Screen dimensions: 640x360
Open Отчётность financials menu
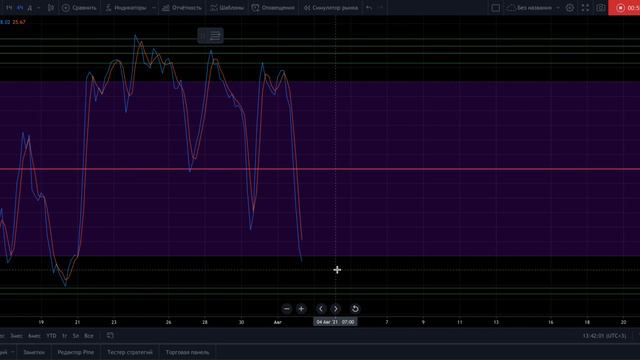click(x=182, y=8)
